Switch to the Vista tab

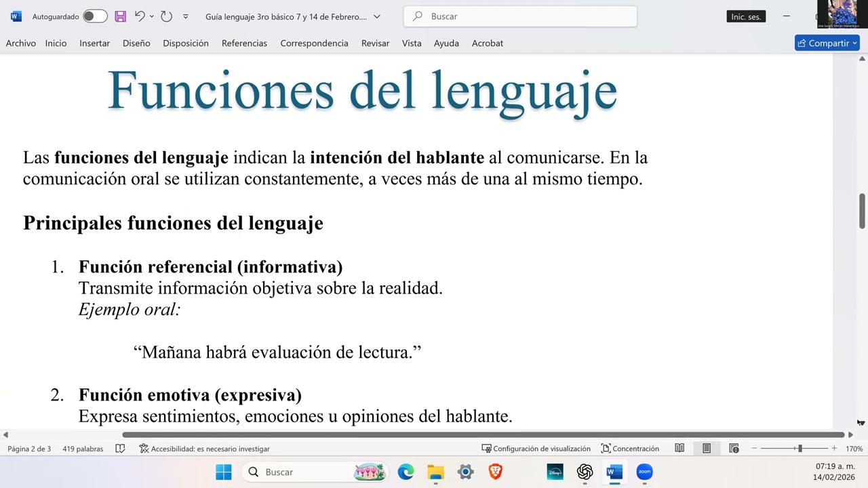[412, 43]
